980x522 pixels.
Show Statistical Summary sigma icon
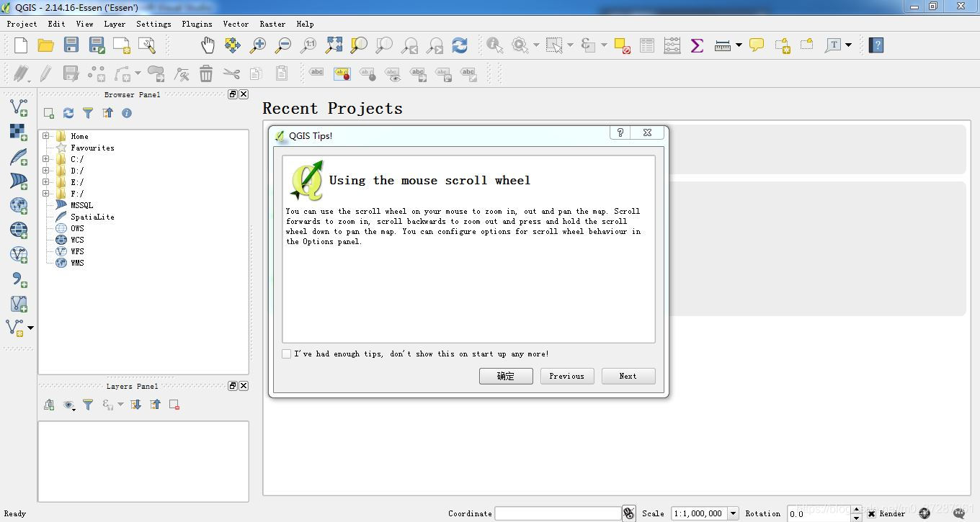click(x=697, y=45)
